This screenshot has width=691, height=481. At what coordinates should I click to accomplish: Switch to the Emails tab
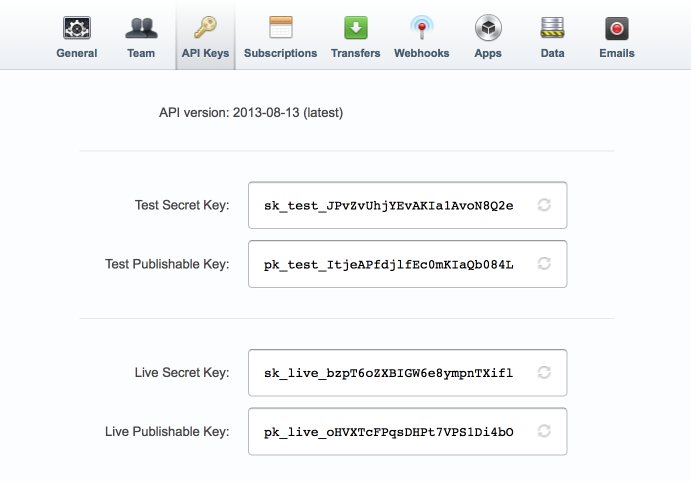pos(616,36)
